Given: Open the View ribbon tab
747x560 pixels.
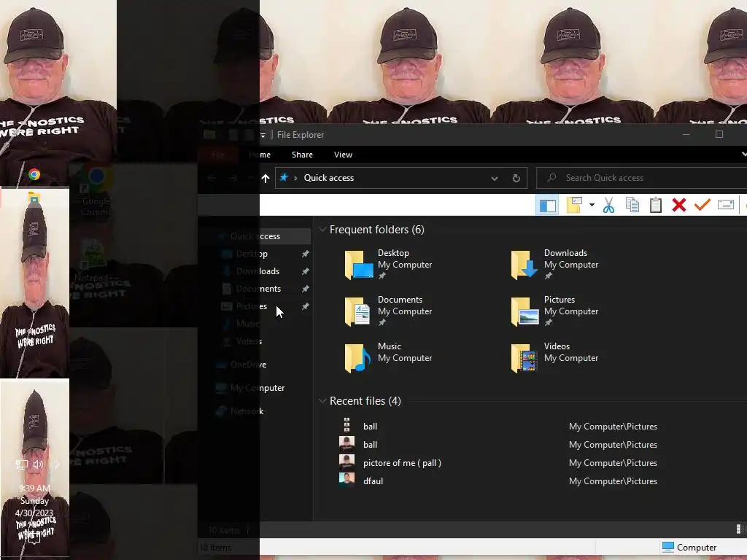Looking at the screenshot, I should coord(343,155).
